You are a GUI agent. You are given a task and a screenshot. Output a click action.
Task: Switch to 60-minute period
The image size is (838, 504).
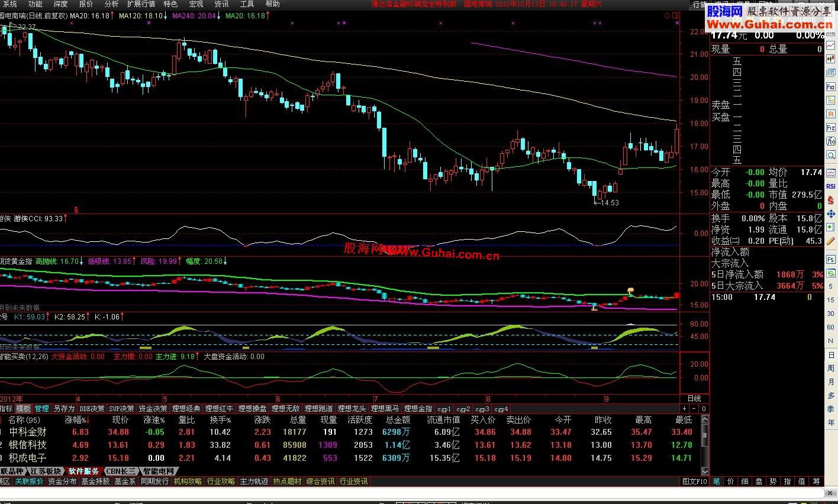tap(831, 327)
